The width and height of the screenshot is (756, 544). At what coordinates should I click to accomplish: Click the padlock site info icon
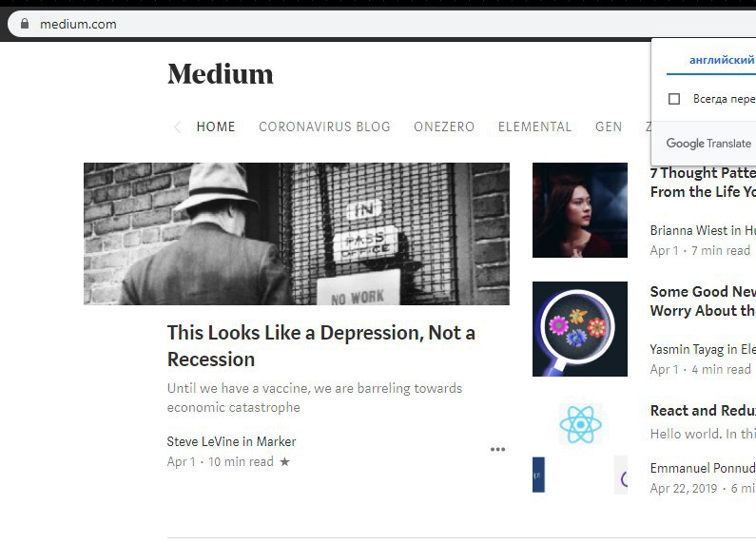point(25,24)
